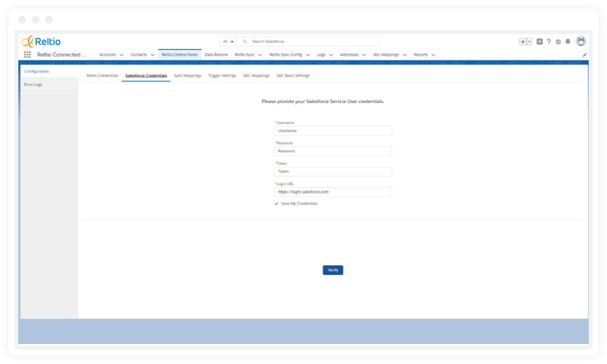Screen dimensions: 607x364
Task: Expand the favorites list arrow
Action: coord(530,42)
